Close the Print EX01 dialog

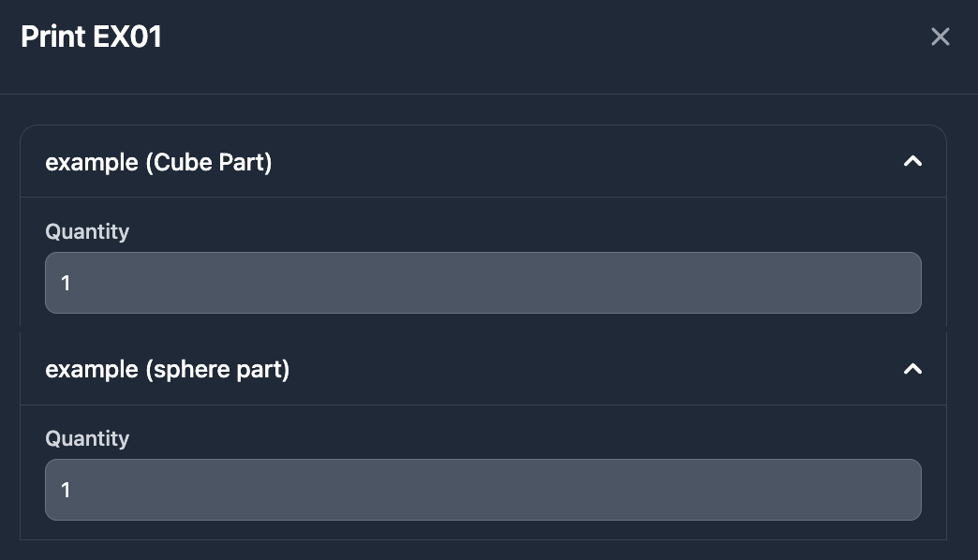click(x=940, y=37)
